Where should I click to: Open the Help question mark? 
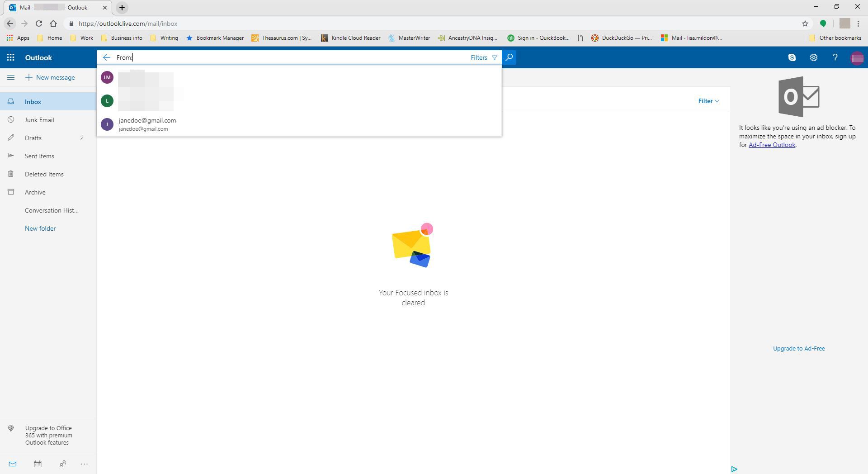click(835, 57)
